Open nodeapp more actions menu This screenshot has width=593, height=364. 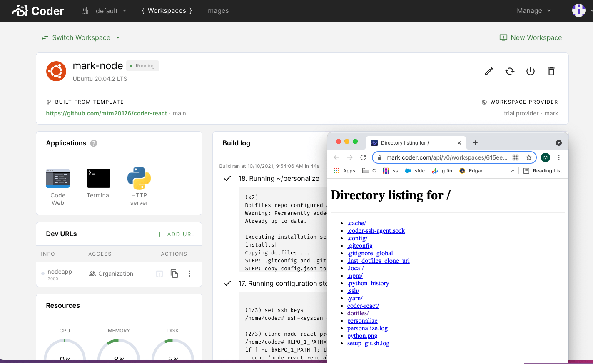click(x=189, y=274)
